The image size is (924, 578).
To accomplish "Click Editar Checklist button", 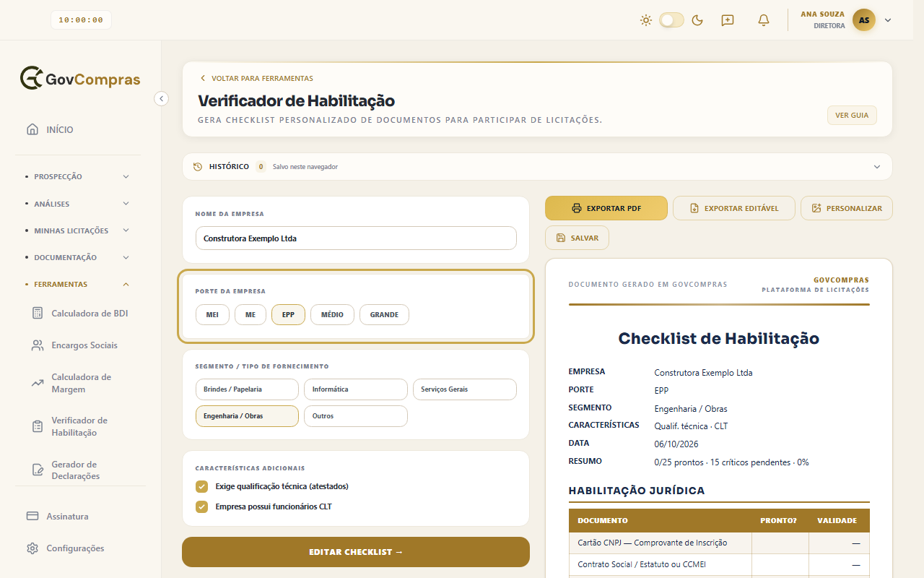I will coord(356,552).
